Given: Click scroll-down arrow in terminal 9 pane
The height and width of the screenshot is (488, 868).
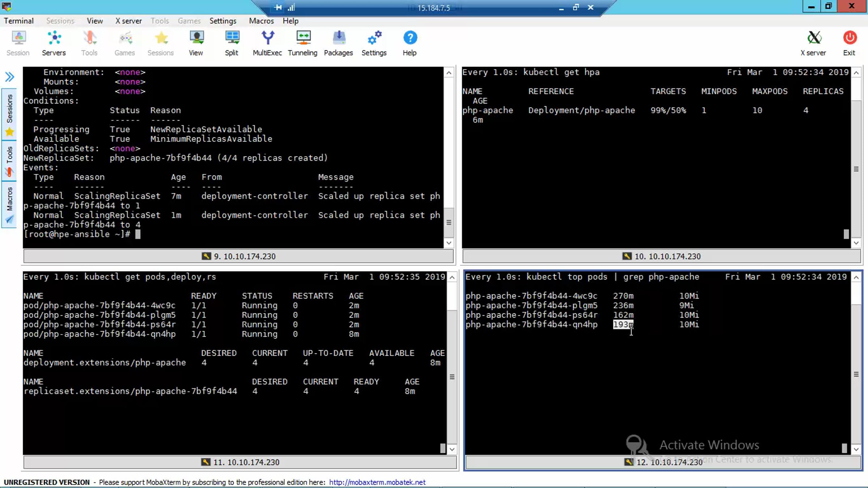Looking at the screenshot, I should point(449,243).
